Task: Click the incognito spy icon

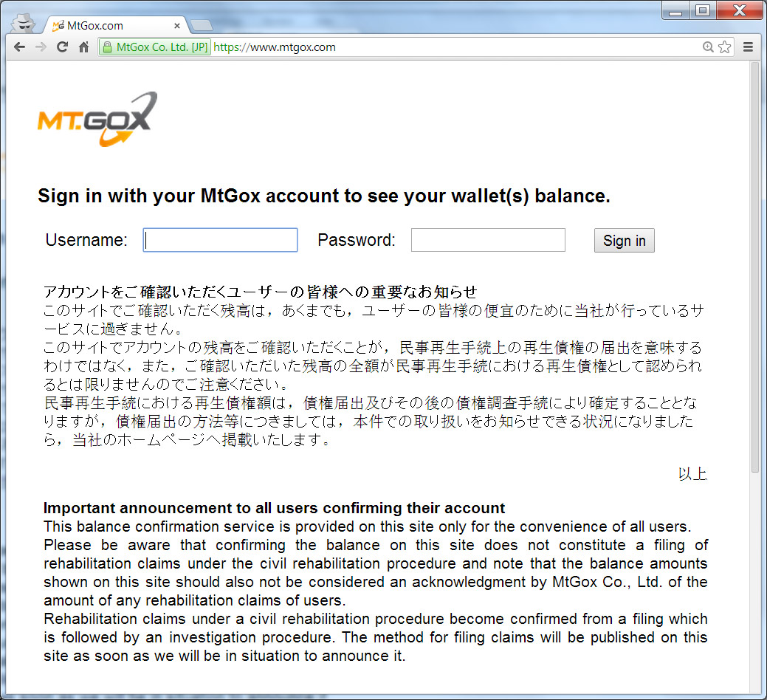Action: (23, 23)
